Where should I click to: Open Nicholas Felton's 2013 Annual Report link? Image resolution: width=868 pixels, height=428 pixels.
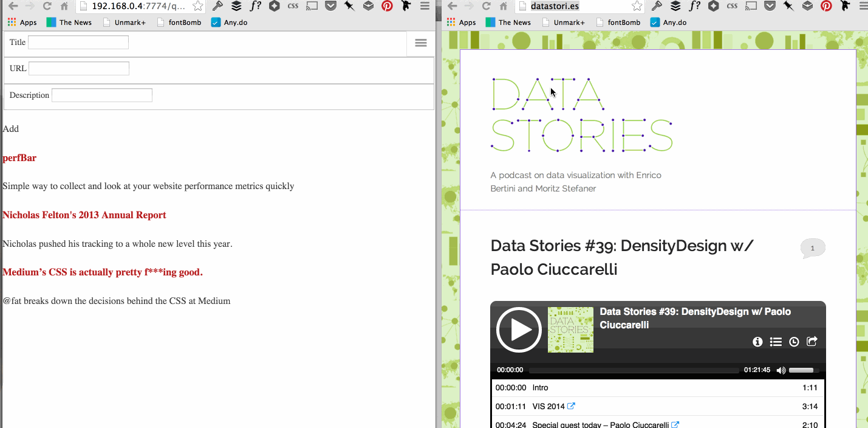click(84, 215)
